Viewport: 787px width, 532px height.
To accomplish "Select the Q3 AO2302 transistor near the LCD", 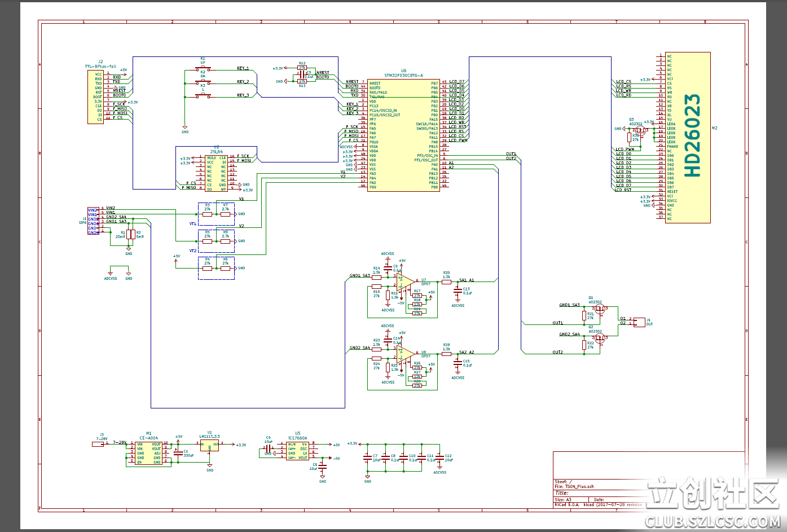I will click(x=639, y=130).
